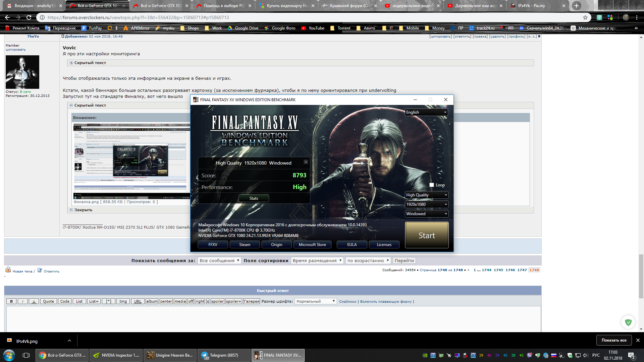Reload the page with refresh icon
This screenshot has width=644, height=362.
29,17
